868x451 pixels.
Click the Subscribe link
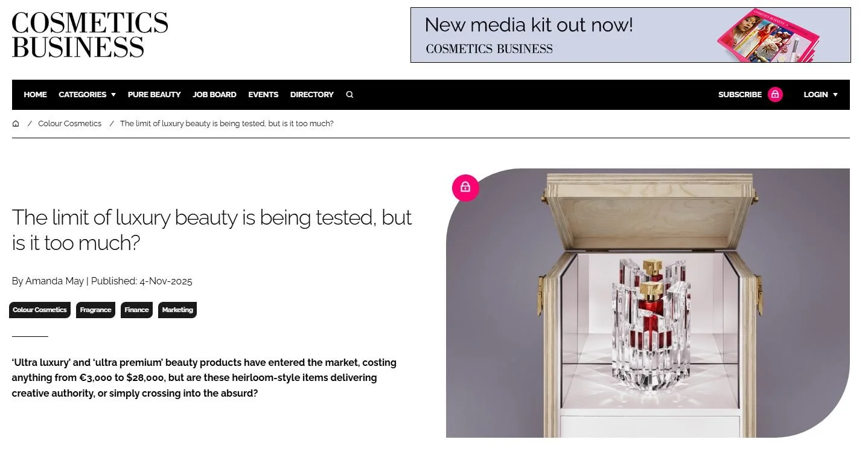(740, 95)
